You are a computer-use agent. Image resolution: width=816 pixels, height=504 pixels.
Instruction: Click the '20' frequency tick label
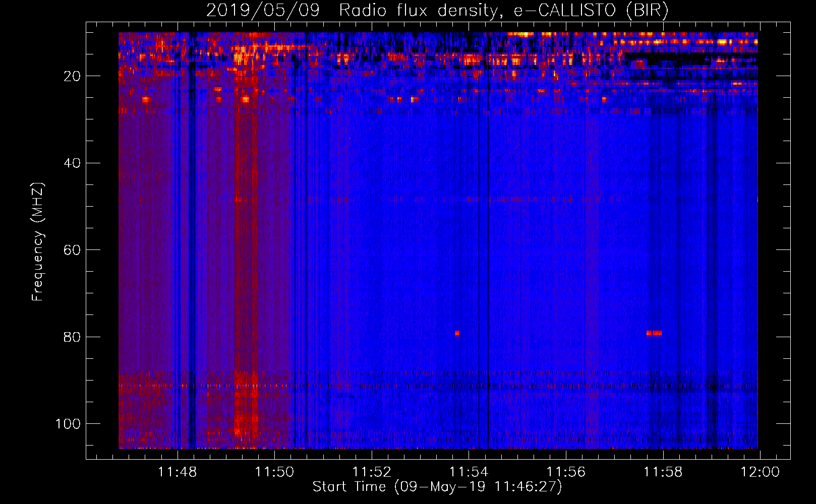pos(73,76)
